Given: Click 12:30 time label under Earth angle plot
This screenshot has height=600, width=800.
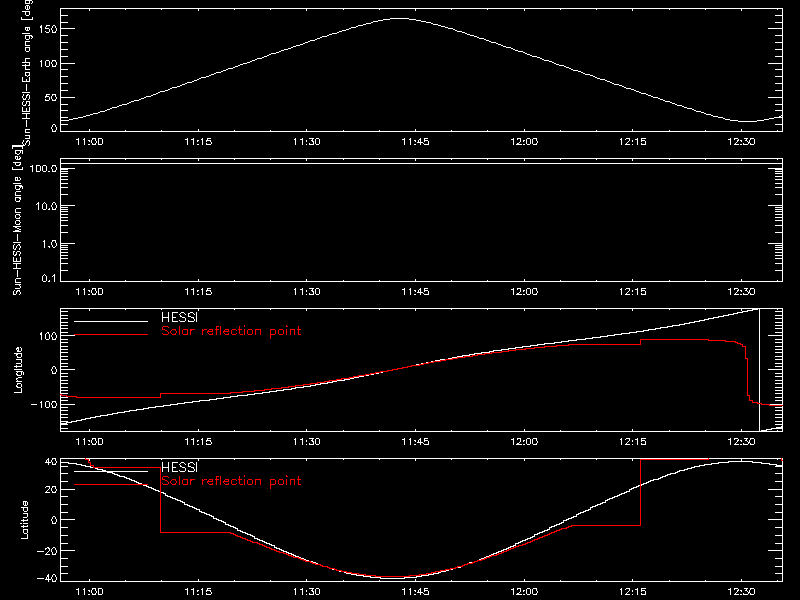Looking at the screenshot, I should tap(741, 142).
